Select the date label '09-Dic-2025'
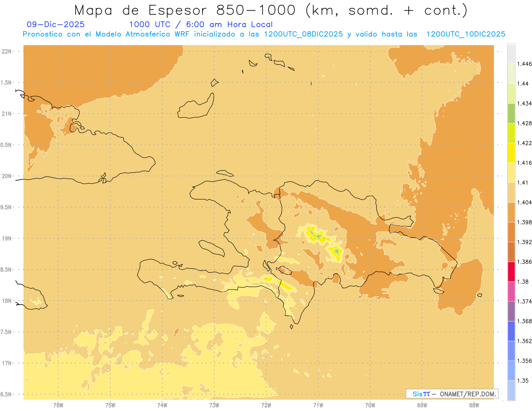This screenshot has height=411, width=532. pyautogui.click(x=56, y=24)
